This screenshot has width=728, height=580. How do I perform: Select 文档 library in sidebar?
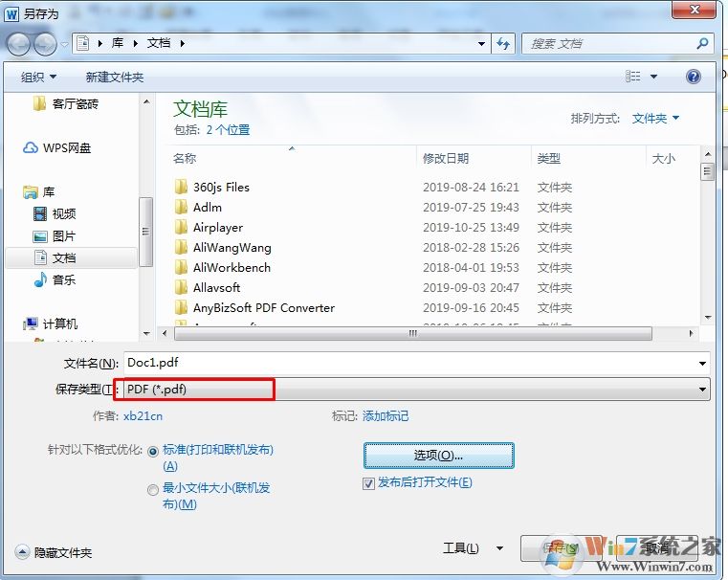pyautogui.click(x=71, y=257)
